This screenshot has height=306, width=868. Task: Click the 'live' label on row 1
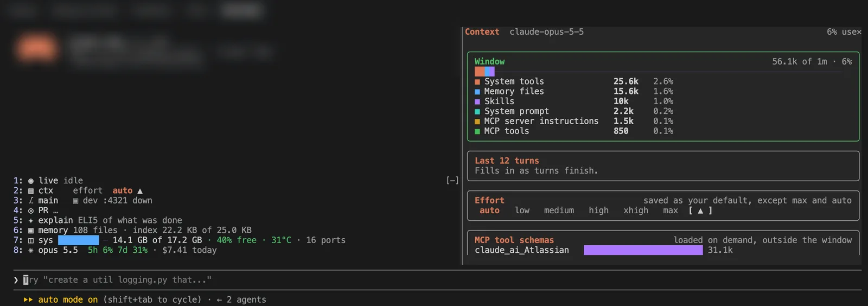tap(48, 181)
